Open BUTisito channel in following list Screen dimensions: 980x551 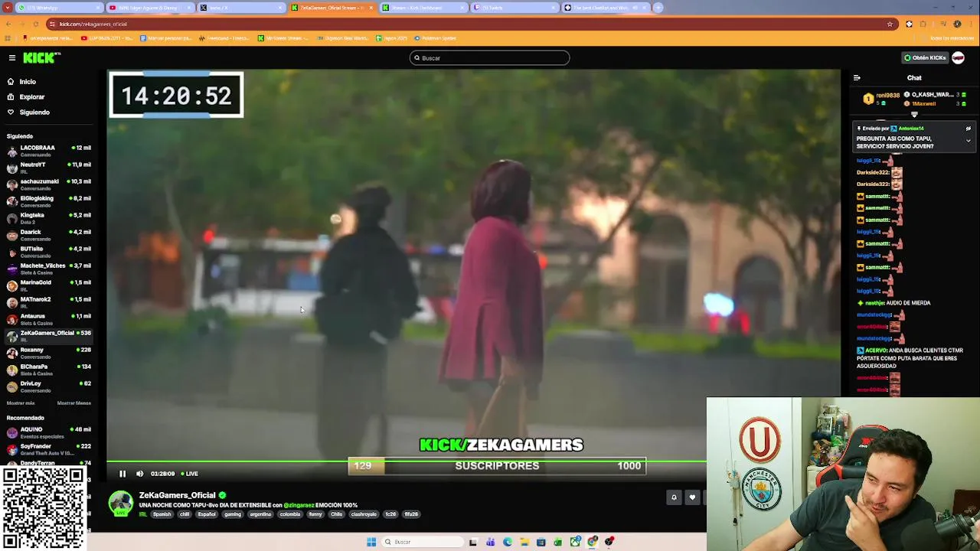(49, 251)
